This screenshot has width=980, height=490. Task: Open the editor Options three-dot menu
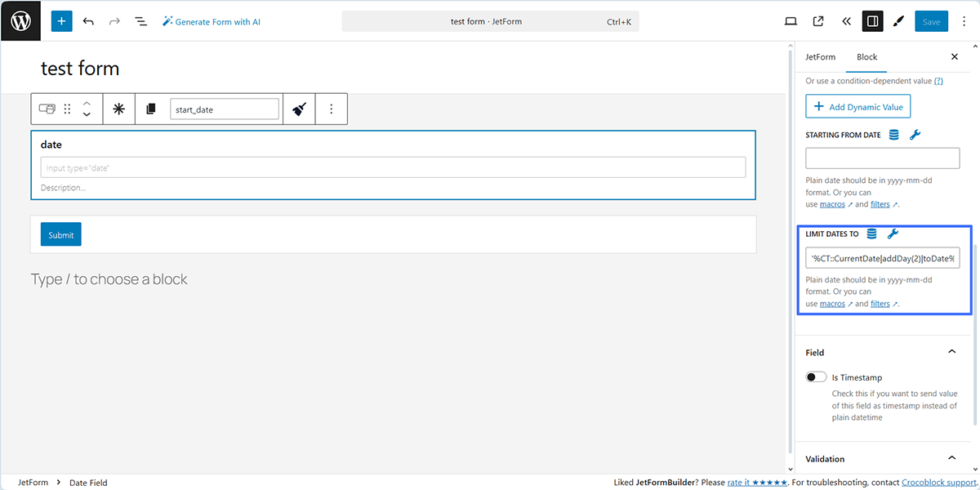(964, 21)
